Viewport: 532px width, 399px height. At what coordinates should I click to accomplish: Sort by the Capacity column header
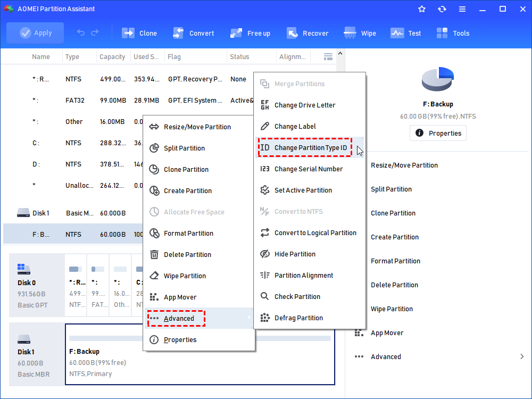pyautogui.click(x=112, y=57)
